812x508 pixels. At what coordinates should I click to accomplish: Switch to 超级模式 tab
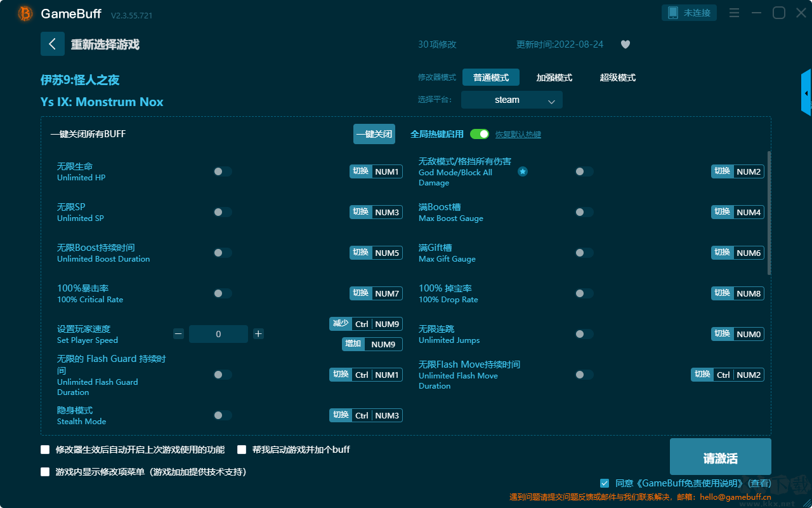click(618, 77)
